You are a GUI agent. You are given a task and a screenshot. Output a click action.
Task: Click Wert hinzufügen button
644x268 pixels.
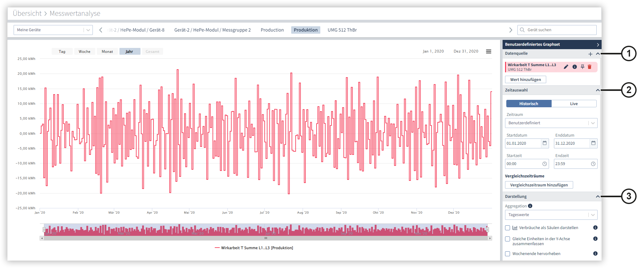pyautogui.click(x=525, y=80)
